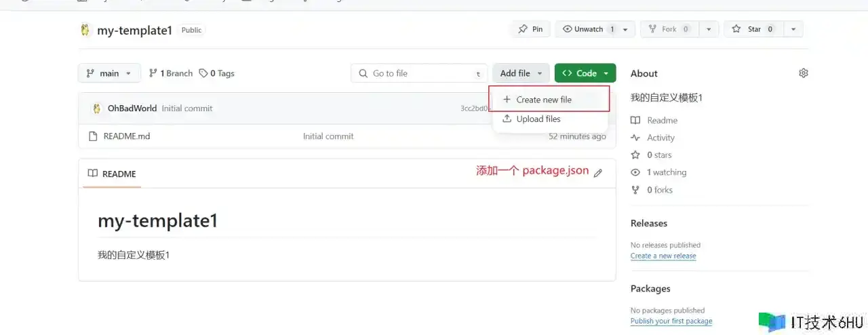
Task: Pin the repository with the Pin button
Action: (530, 29)
